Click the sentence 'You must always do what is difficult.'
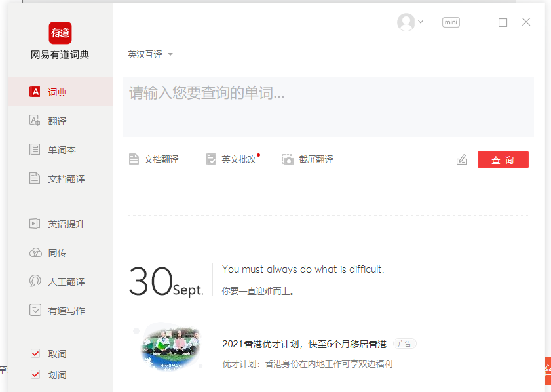Viewport: 551px width, 392px height. tap(303, 269)
